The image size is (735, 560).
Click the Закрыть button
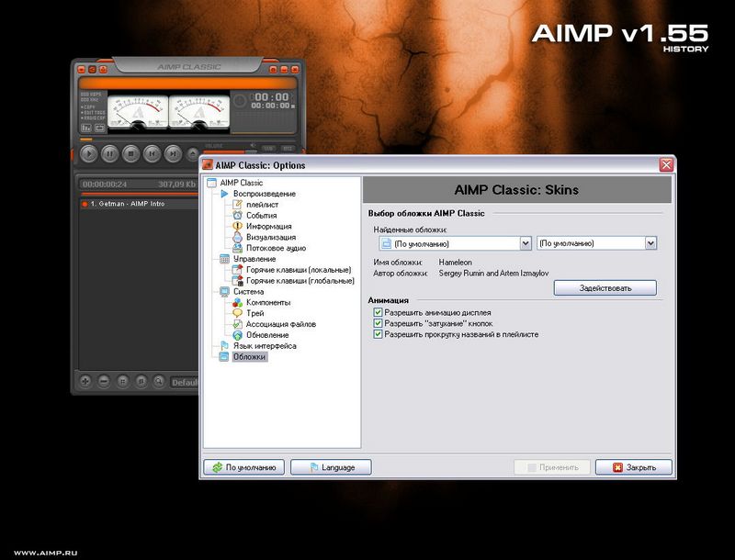(x=634, y=467)
